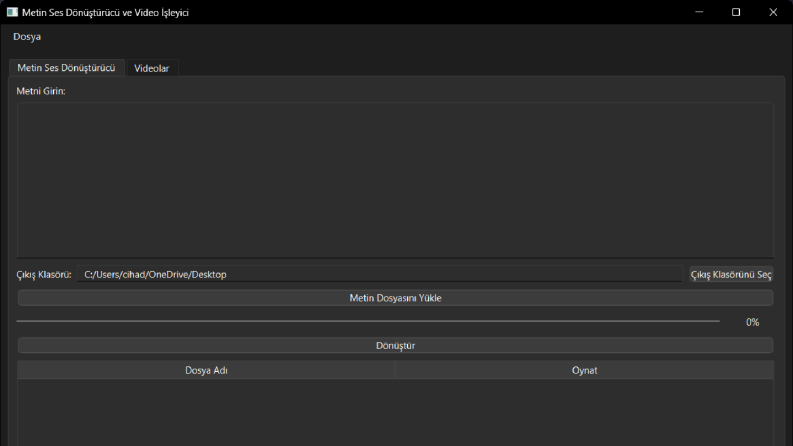
Task: Click the Dönüştür button
Action: 395,345
